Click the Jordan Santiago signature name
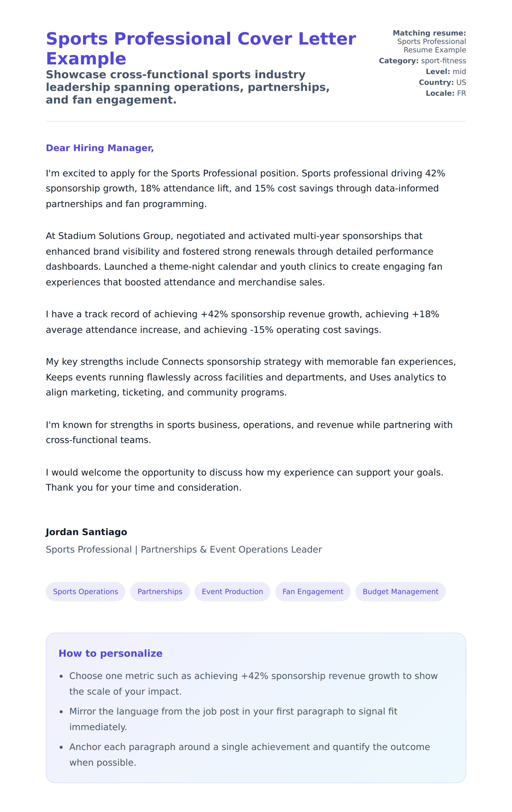The image size is (512, 812). pos(86,532)
